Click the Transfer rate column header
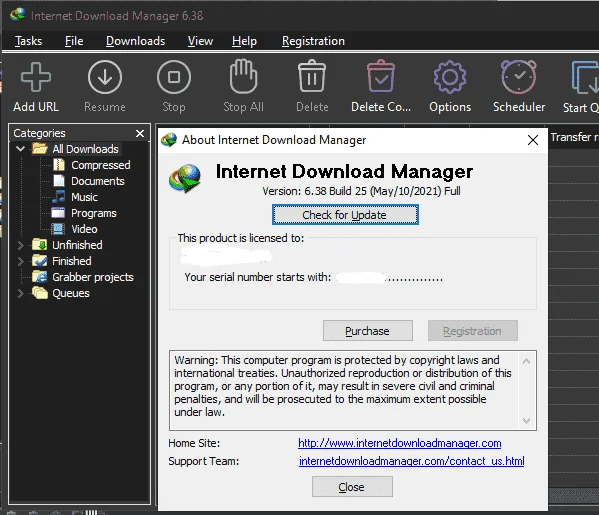The width and height of the screenshot is (599, 515). 574,137
